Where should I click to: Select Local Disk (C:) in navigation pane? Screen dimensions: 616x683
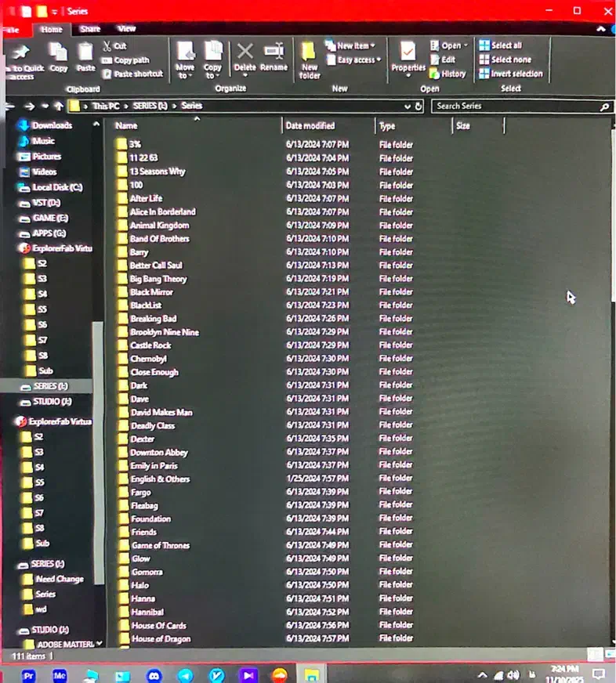point(56,187)
